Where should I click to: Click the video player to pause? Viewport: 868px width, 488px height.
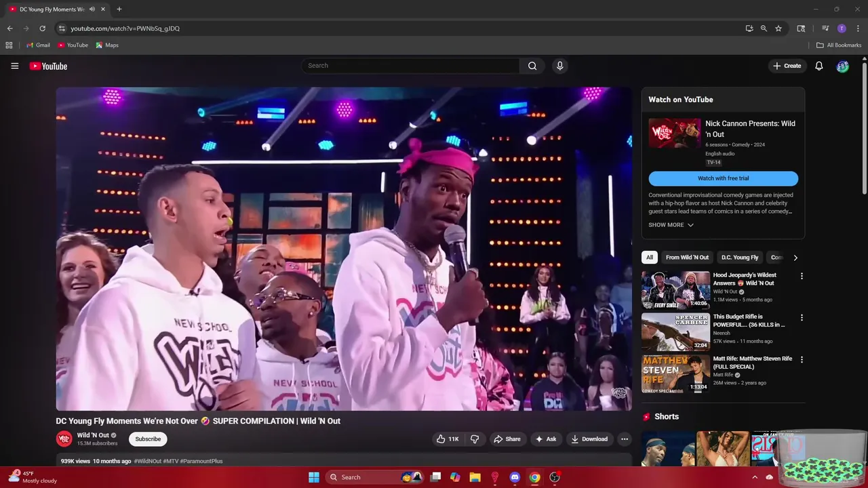(344, 249)
